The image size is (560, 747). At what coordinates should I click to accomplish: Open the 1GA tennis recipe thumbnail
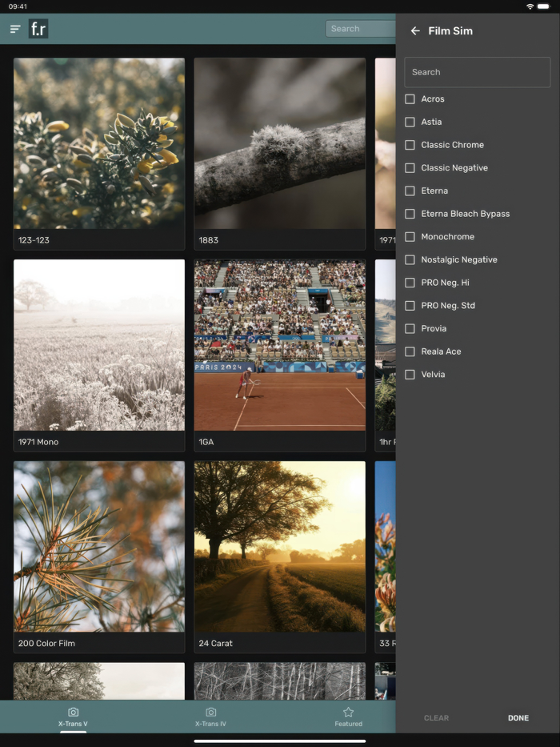pos(279,345)
